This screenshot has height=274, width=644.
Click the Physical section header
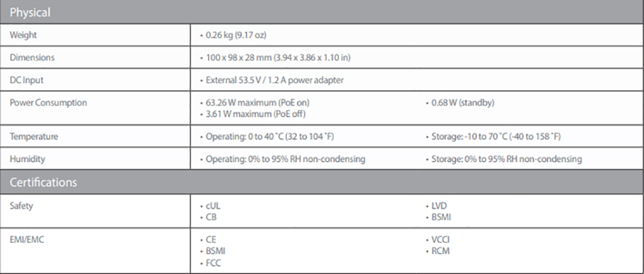pyautogui.click(x=30, y=12)
